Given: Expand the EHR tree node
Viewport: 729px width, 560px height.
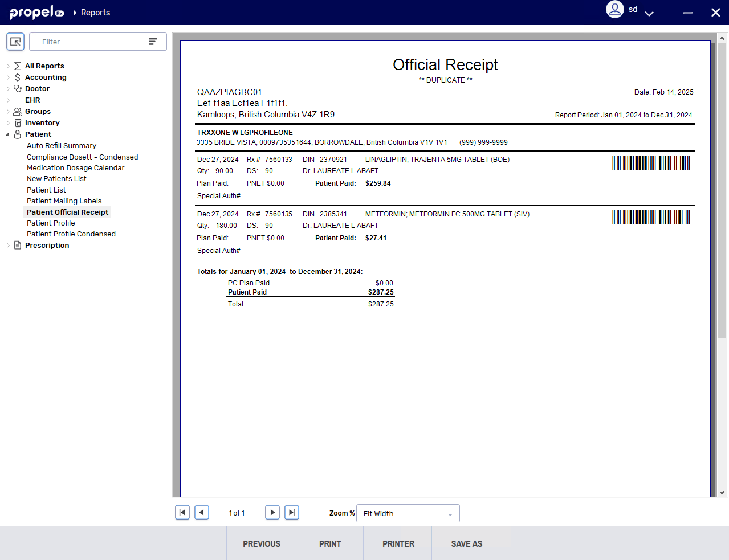Looking at the screenshot, I should [8, 100].
